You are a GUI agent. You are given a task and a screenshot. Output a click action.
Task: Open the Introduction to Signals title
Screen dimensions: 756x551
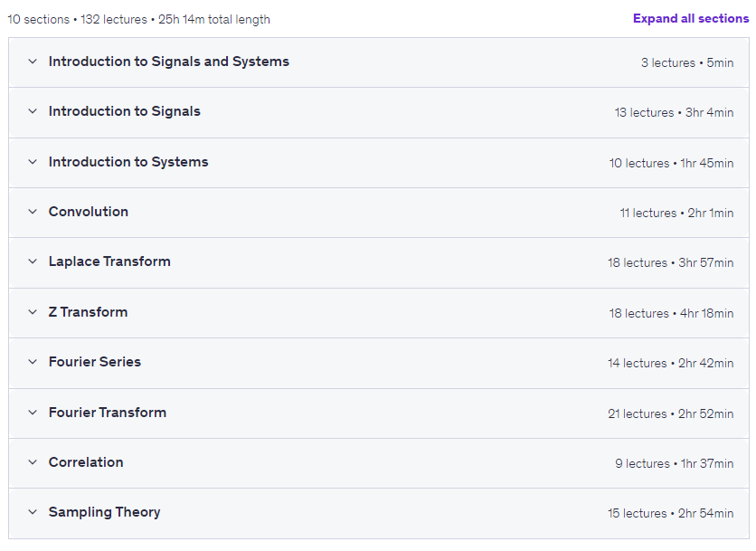125,111
